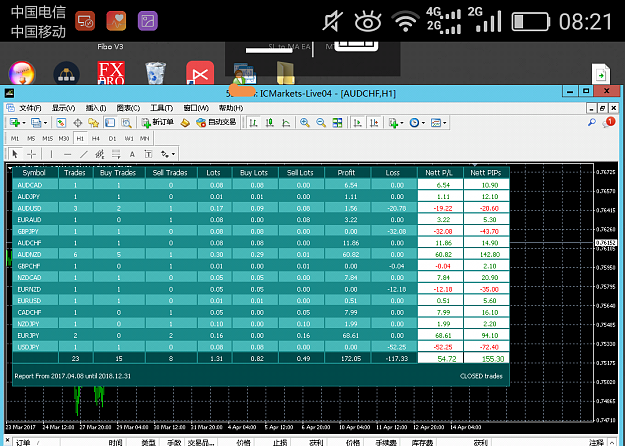Switch timeframe to W1
Screen dimensions: 625x446
coord(129,138)
